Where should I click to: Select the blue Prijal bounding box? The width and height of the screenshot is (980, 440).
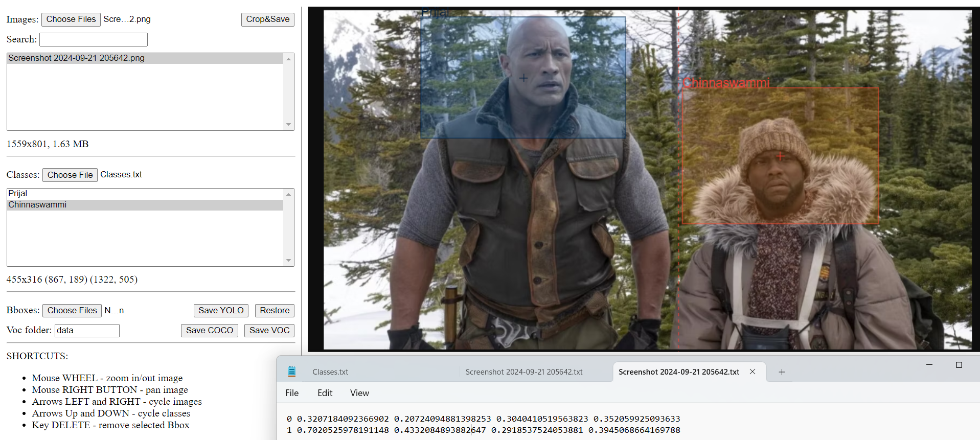523,78
